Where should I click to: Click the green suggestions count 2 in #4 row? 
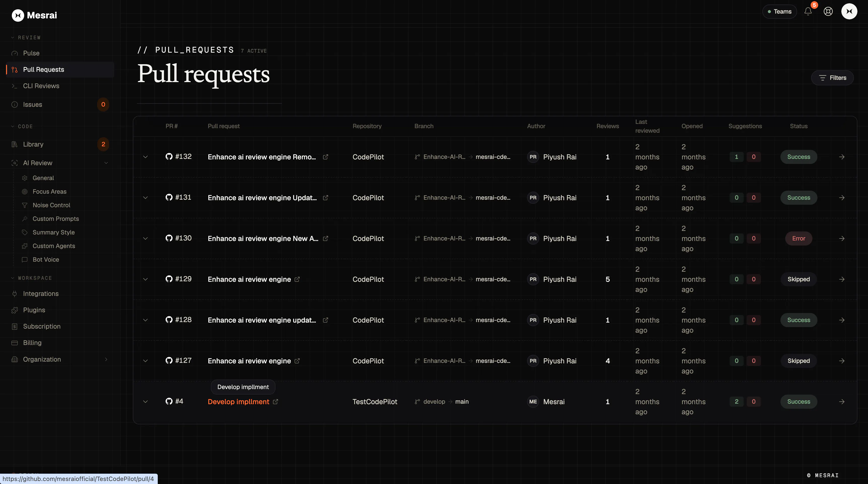(737, 402)
